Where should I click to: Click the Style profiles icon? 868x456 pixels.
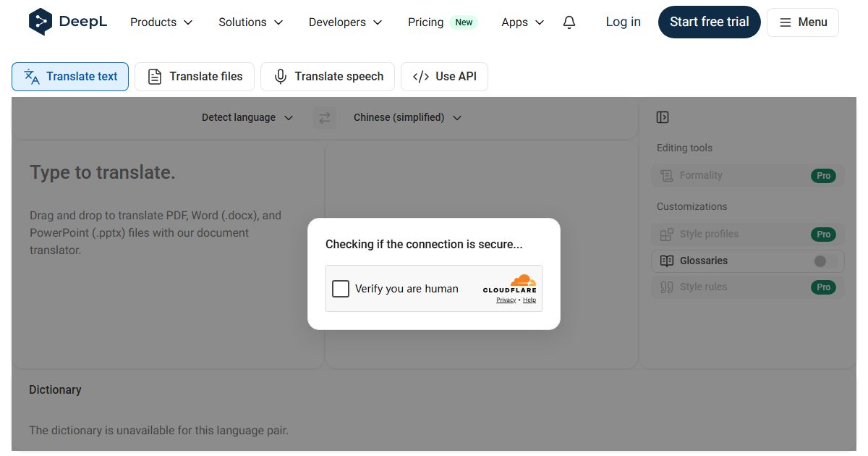click(667, 234)
